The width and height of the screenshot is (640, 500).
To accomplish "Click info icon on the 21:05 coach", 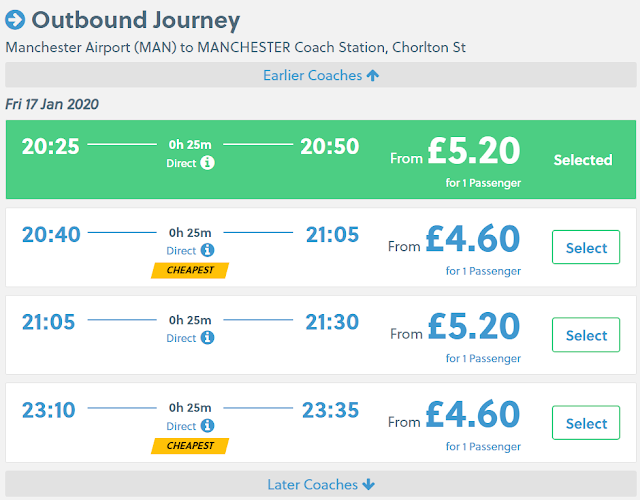I will 207,338.
